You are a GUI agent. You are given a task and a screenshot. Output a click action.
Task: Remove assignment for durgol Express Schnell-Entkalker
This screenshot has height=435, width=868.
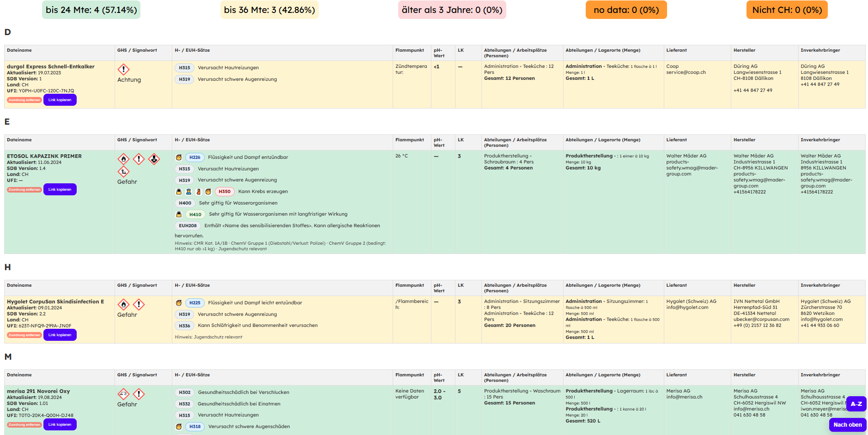pos(24,100)
